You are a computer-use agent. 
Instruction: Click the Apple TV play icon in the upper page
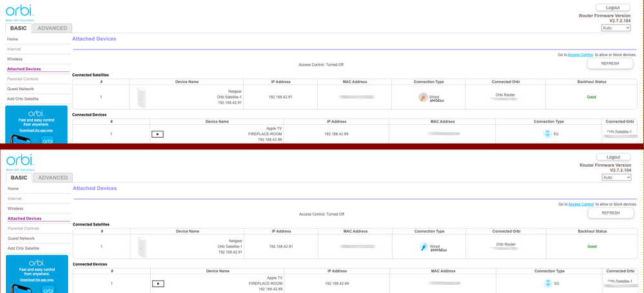(157, 134)
